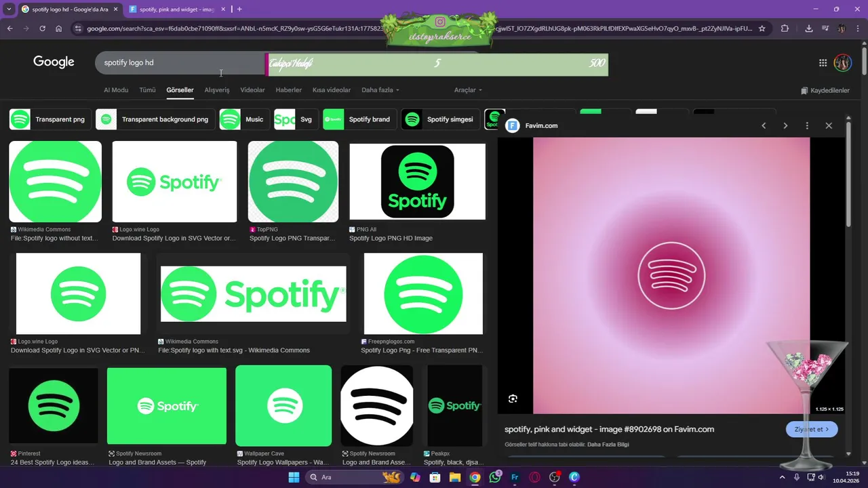Open the browser home page icon
Viewport: 868px width, 488px height.
point(59,28)
